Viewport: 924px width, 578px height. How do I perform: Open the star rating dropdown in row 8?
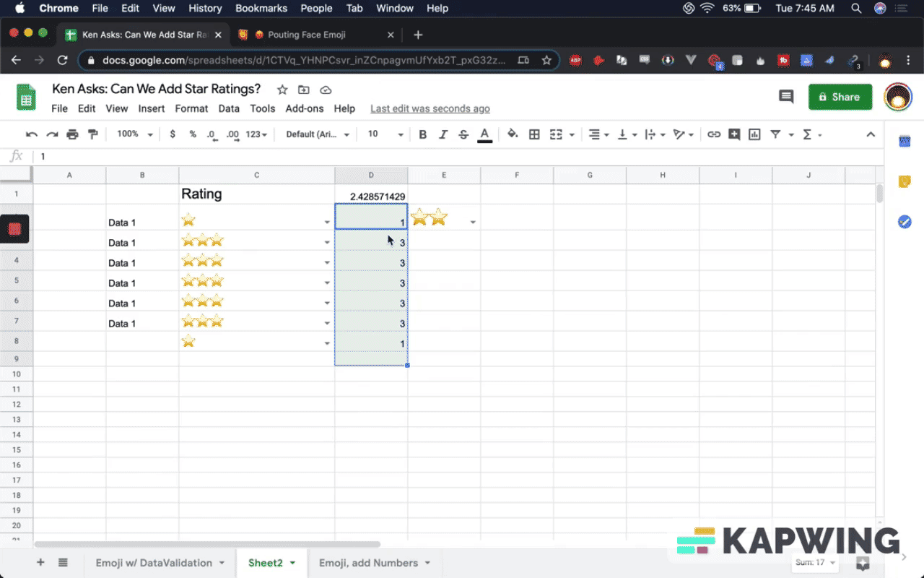(327, 344)
